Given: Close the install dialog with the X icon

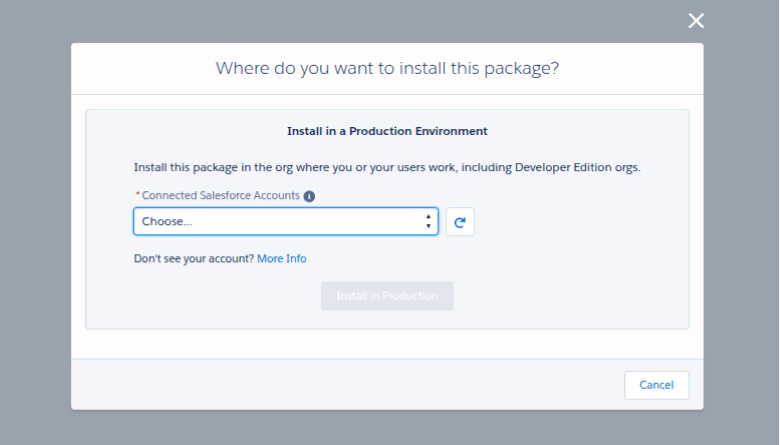Looking at the screenshot, I should tap(696, 20).
